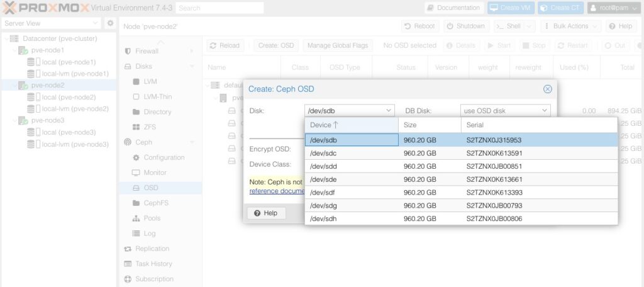Screen dimensions: 644x287
Task: Select /dev/sdg in the disk list
Action: point(461,206)
